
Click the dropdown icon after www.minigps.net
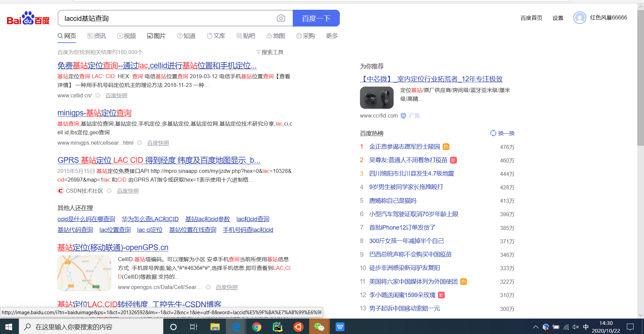coord(139,143)
